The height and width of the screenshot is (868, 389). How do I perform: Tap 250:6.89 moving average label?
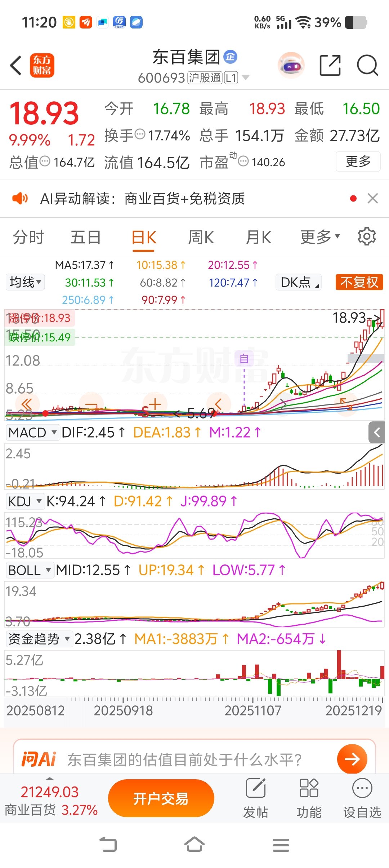(88, 300)
